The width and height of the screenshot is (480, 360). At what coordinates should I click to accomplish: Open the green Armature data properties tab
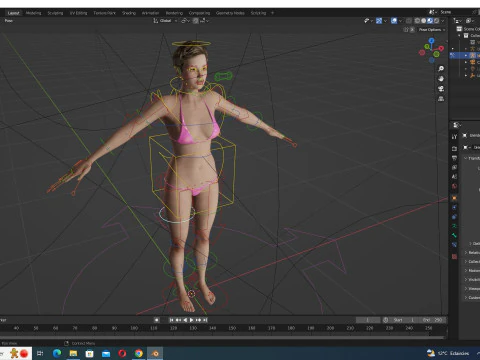click(x=454, y=226)
